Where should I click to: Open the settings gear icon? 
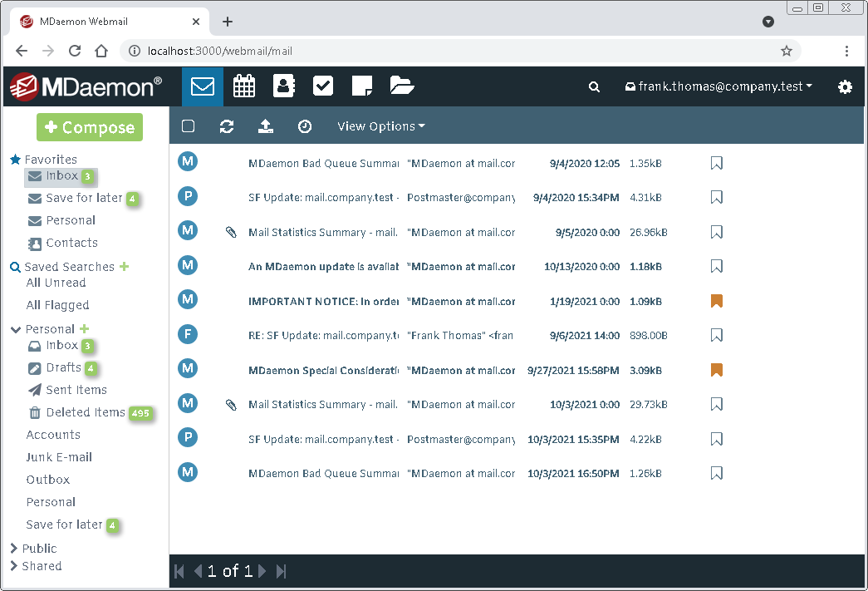pos(845,87)
